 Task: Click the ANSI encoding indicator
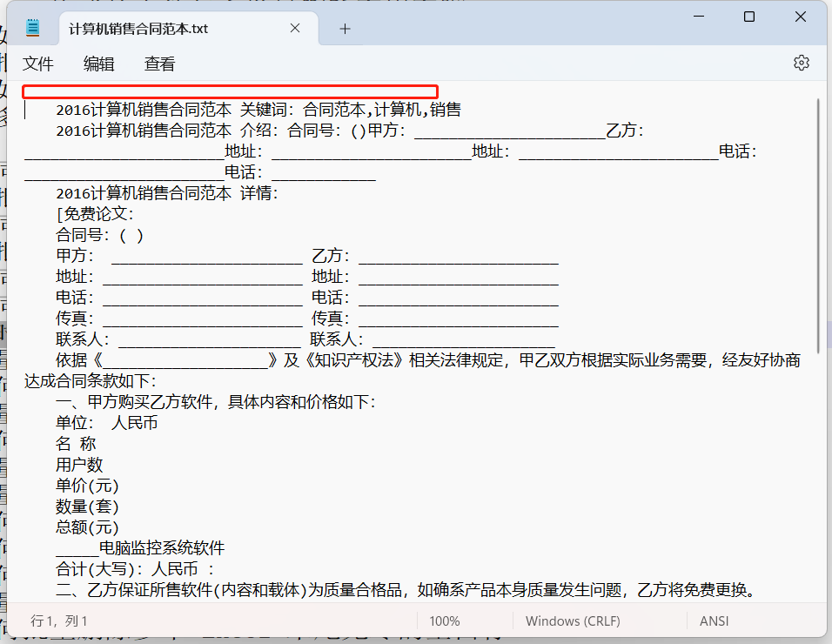(714, 621)
